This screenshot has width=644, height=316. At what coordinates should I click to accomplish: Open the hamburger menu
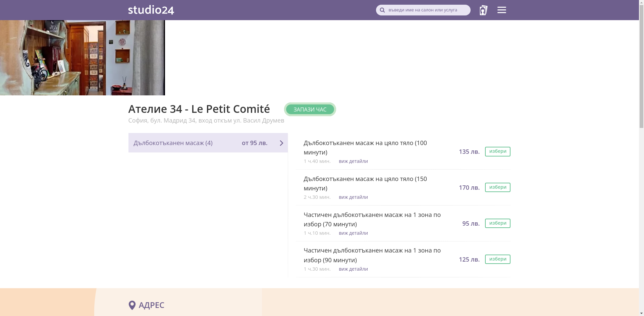point(501,10)
